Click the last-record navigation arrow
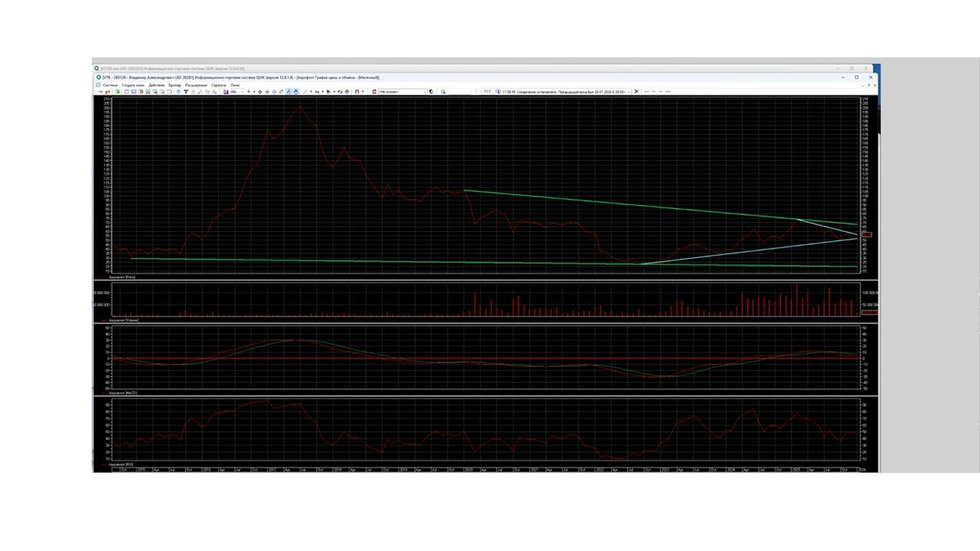 click(668, 91)
